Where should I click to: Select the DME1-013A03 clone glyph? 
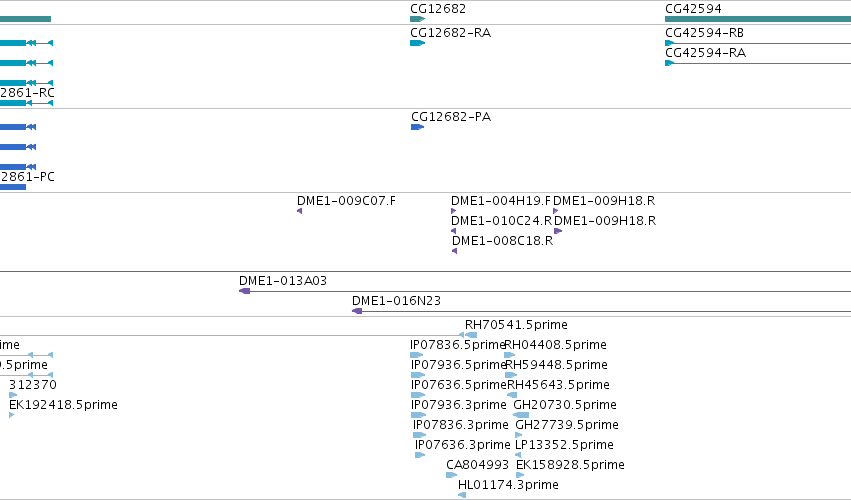545,291
